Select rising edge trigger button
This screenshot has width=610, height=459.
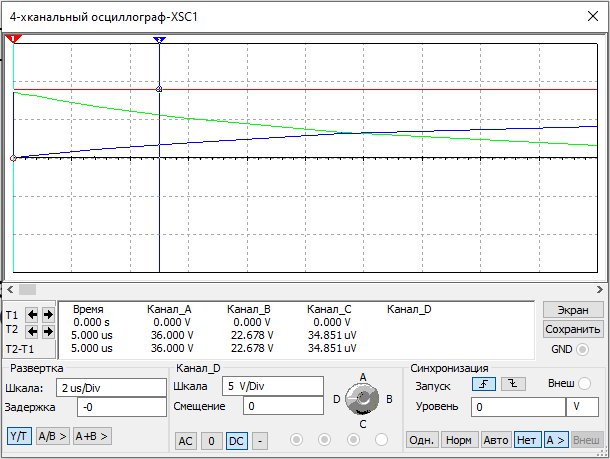(x=484, y=384)
